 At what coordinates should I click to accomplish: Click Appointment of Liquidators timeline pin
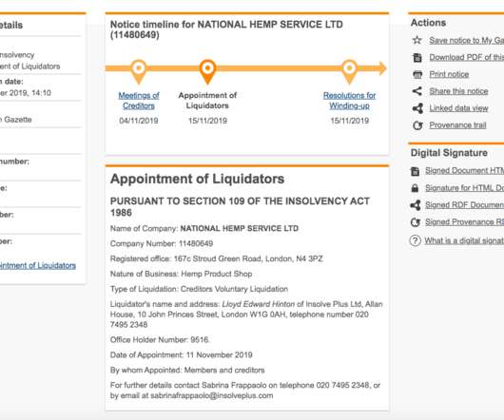coord(207,71)
